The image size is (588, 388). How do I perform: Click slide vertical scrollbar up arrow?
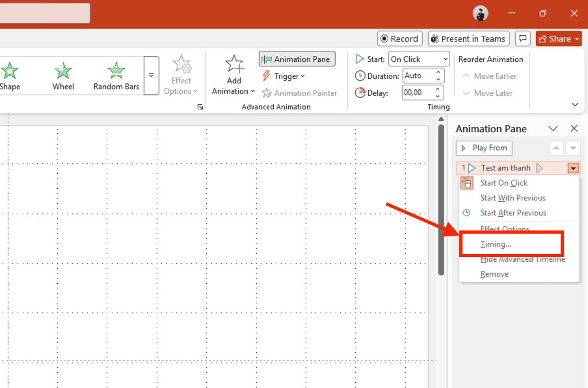441,119
